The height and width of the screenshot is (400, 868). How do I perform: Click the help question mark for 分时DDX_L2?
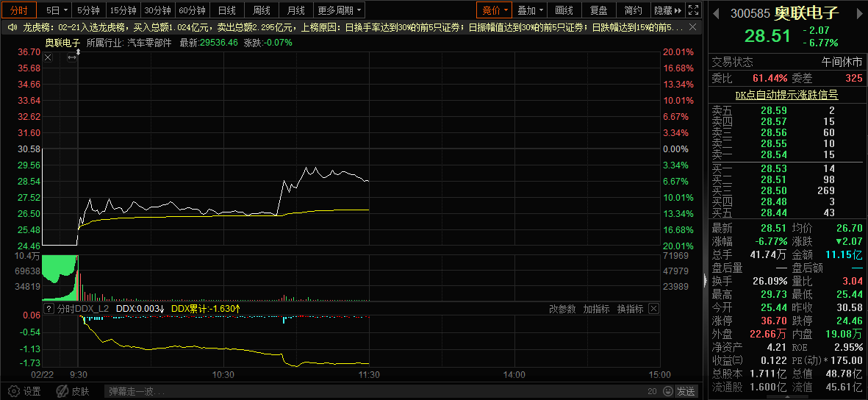point(49,309)
